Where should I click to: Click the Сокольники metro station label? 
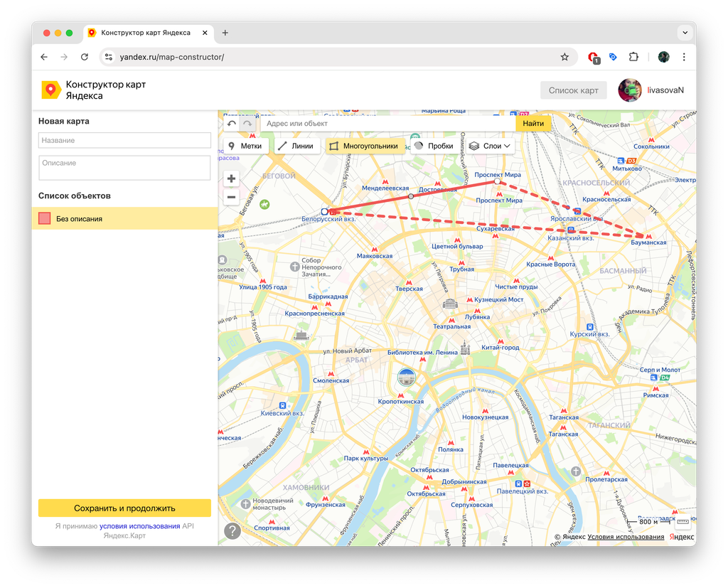click(x=651, y=146)
